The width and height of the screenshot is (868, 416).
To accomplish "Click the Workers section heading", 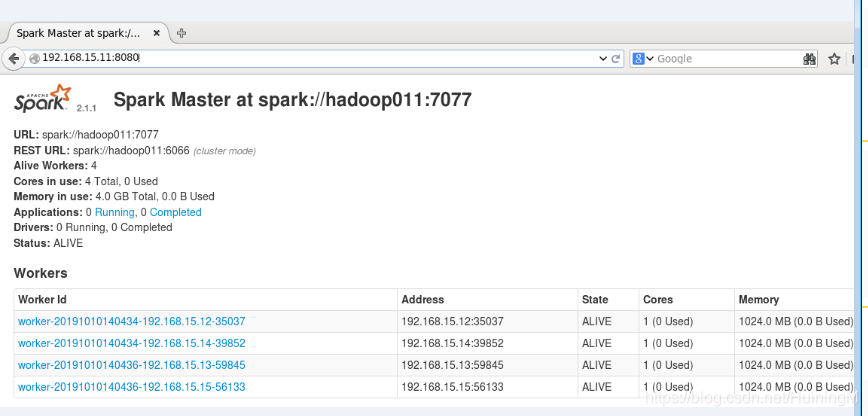I will pos(40,273).
